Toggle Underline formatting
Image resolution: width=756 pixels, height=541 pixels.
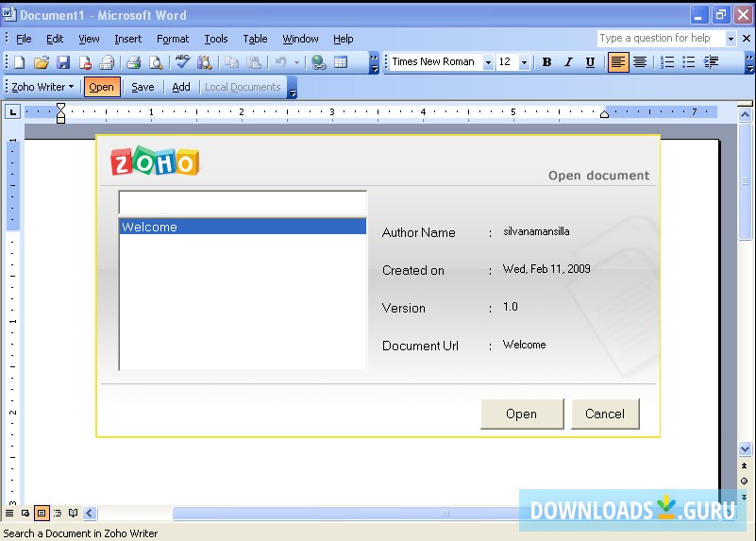point(590,62)
